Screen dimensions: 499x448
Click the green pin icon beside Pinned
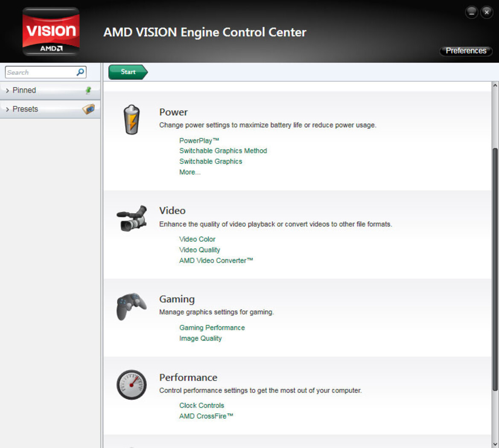(88, 91)
